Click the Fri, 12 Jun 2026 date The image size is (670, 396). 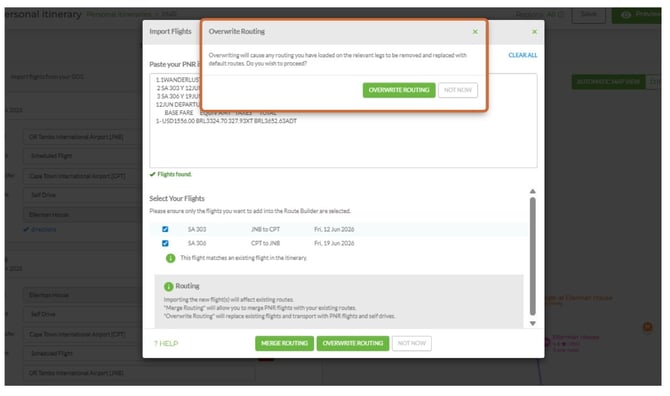(x=334, y=229)
